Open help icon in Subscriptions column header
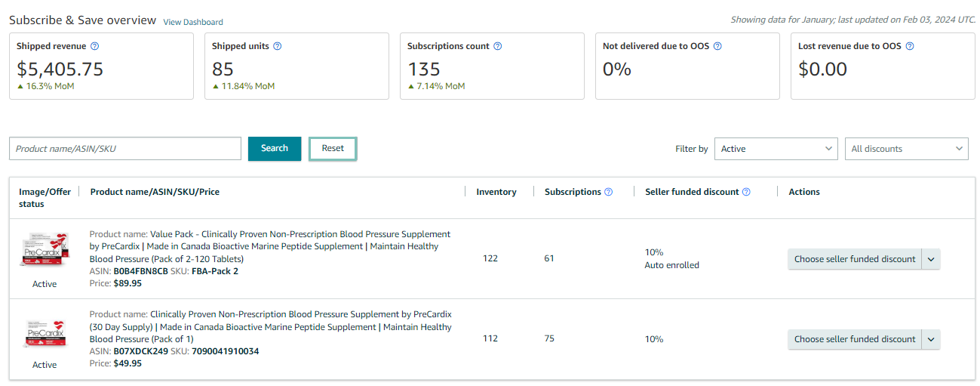 [x=609, y=192]
